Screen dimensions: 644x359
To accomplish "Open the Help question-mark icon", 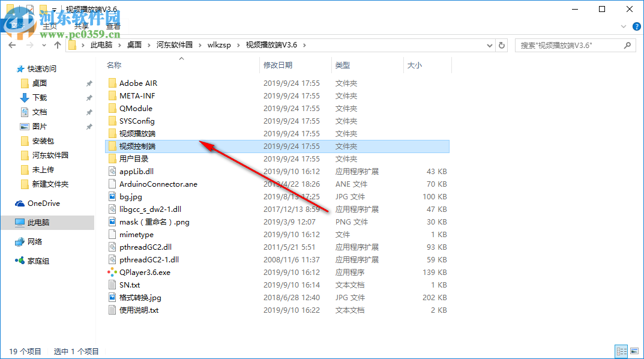I will [636, 26].
